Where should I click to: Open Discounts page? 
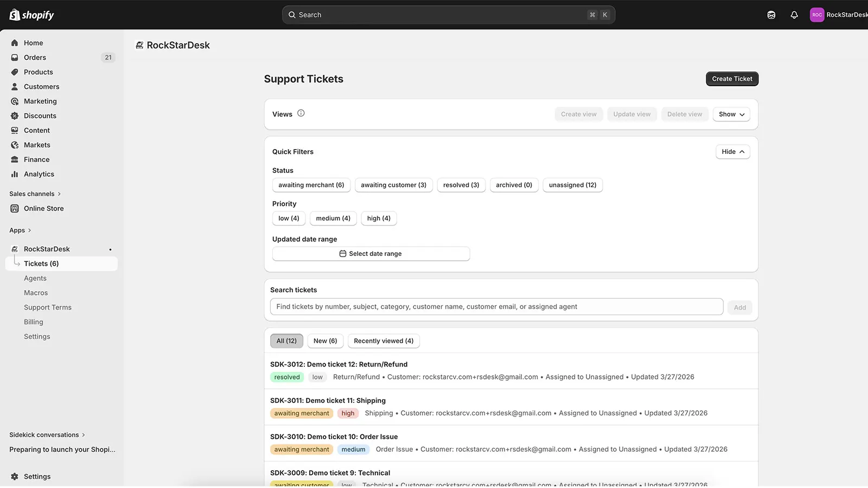[40, 116]
